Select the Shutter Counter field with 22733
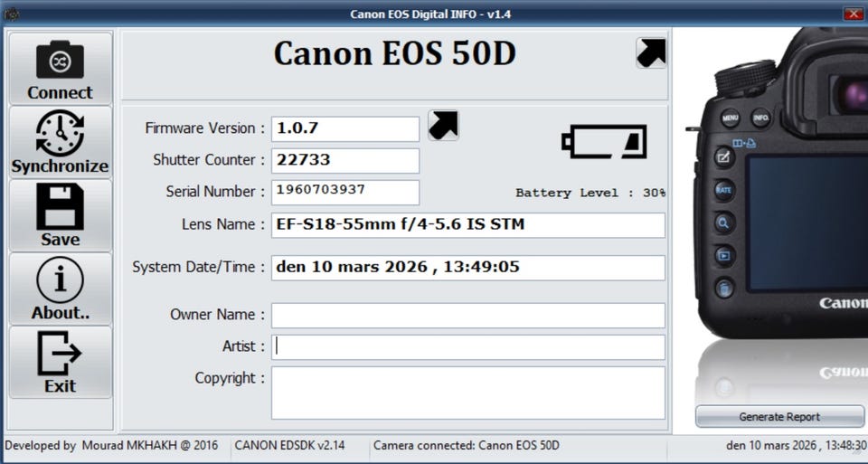This screenshot has width=868, height=464. click(x=344, y=161)
